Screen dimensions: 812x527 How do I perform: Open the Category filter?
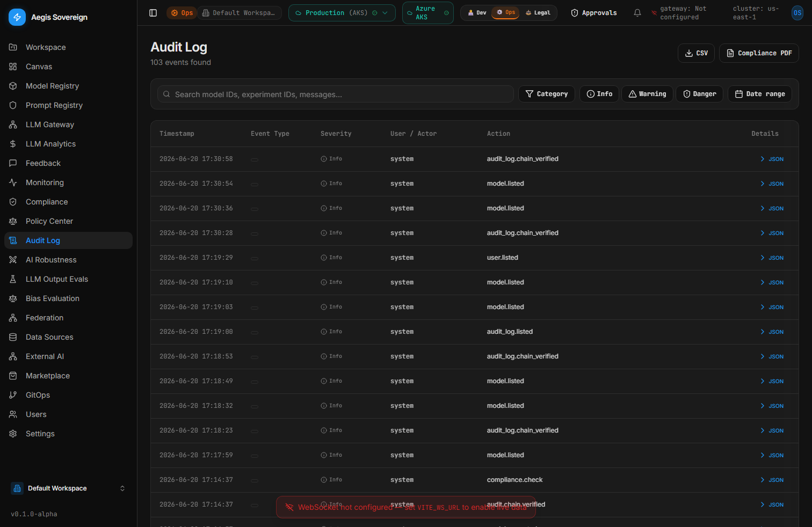click(x=547, y=94)
